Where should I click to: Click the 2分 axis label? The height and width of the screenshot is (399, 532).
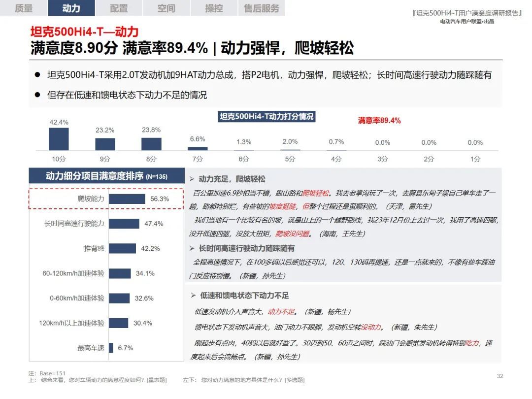tap(429, 159)
